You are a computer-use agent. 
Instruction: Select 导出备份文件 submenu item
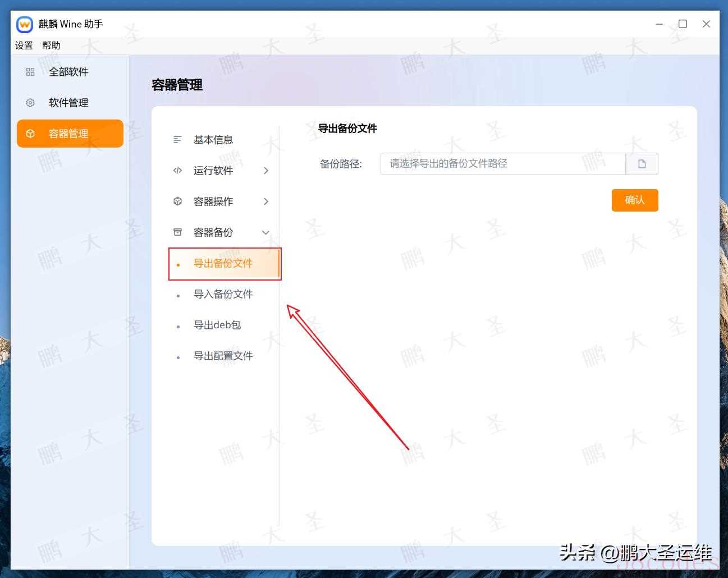(x=224, y=263)
